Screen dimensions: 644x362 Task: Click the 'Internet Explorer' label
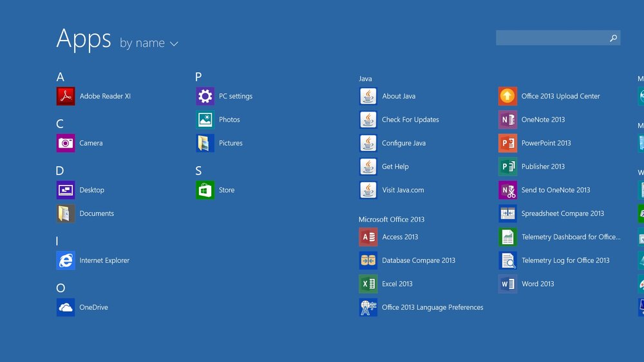pos(104,260)
